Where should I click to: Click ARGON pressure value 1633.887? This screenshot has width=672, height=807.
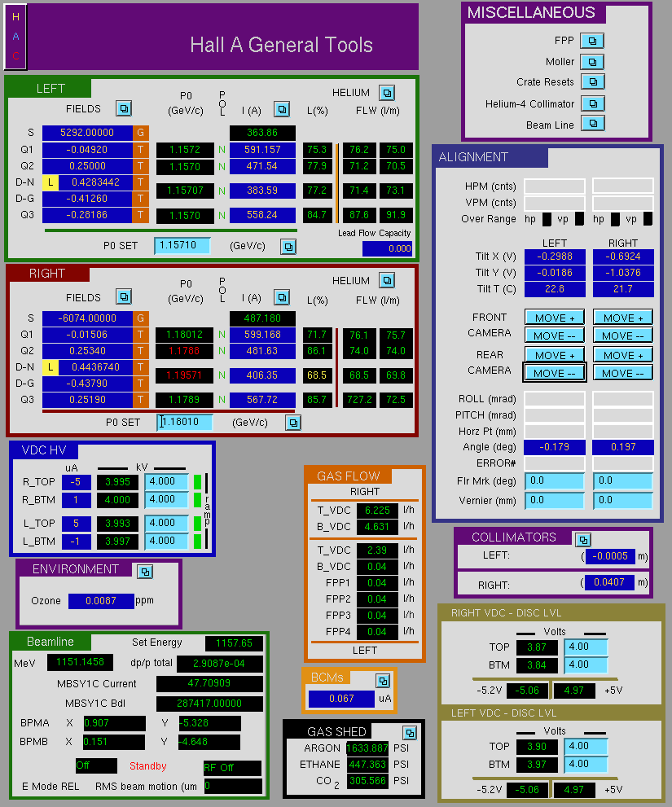(x=367, y=748)
